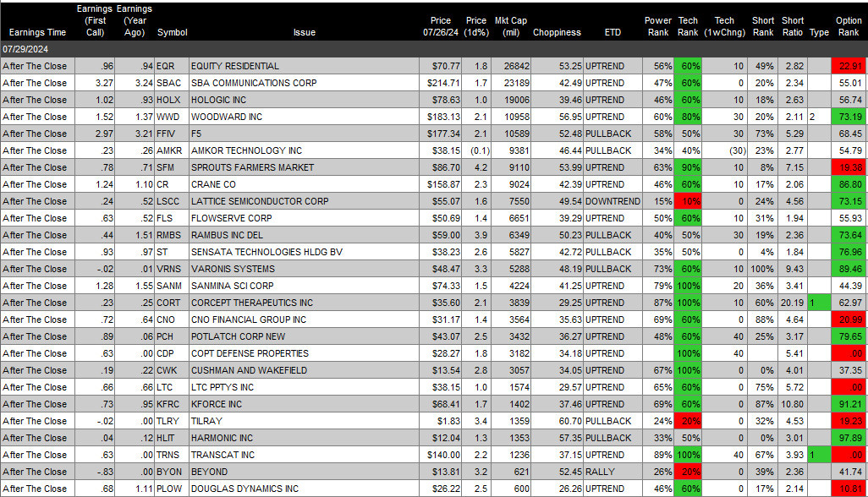868x497 pixels.
Task: Click the green 73.19 option rank for WWD
Action: (849, 117)
